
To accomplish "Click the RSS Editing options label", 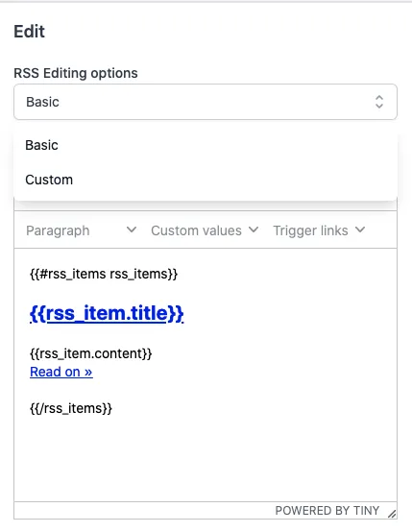I will tap(76, 73).
